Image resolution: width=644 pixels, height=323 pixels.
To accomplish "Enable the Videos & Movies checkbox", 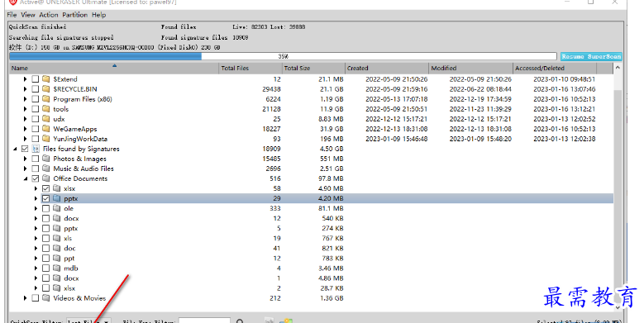I will pos(36,298).
